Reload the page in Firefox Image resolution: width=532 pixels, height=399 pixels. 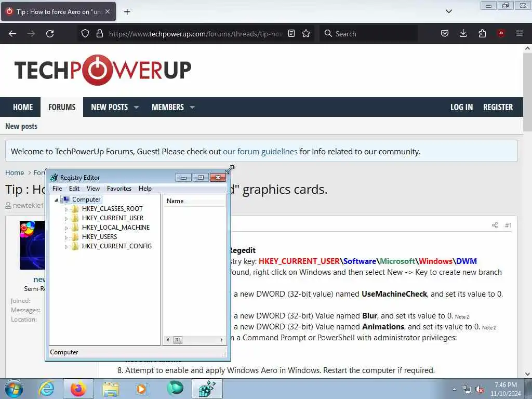[x=50, y=34]
